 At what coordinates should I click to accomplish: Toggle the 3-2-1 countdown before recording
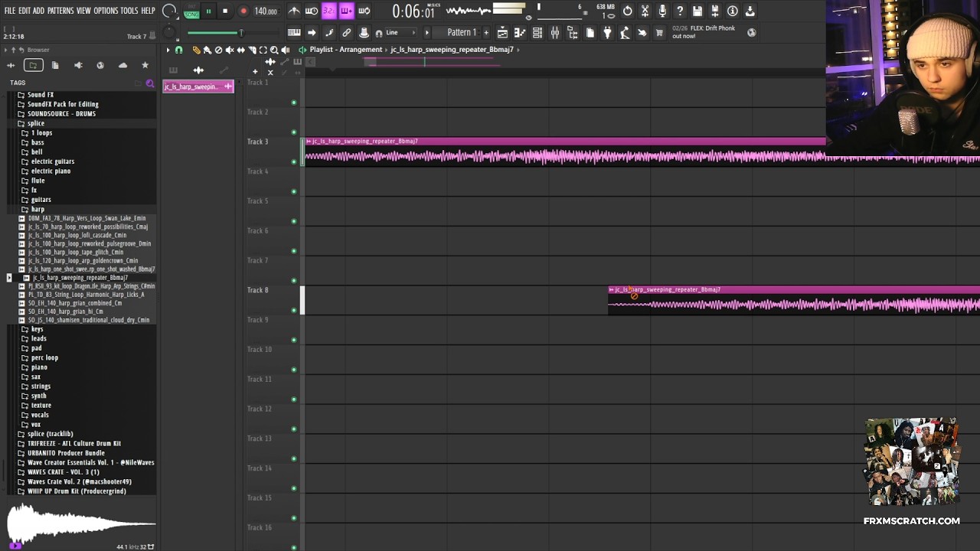coord(329,11)
